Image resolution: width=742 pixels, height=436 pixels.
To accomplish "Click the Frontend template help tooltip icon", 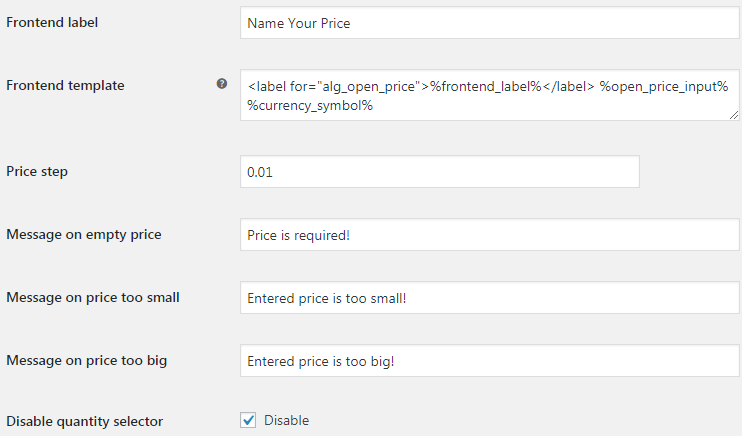I will pos(222,84).
